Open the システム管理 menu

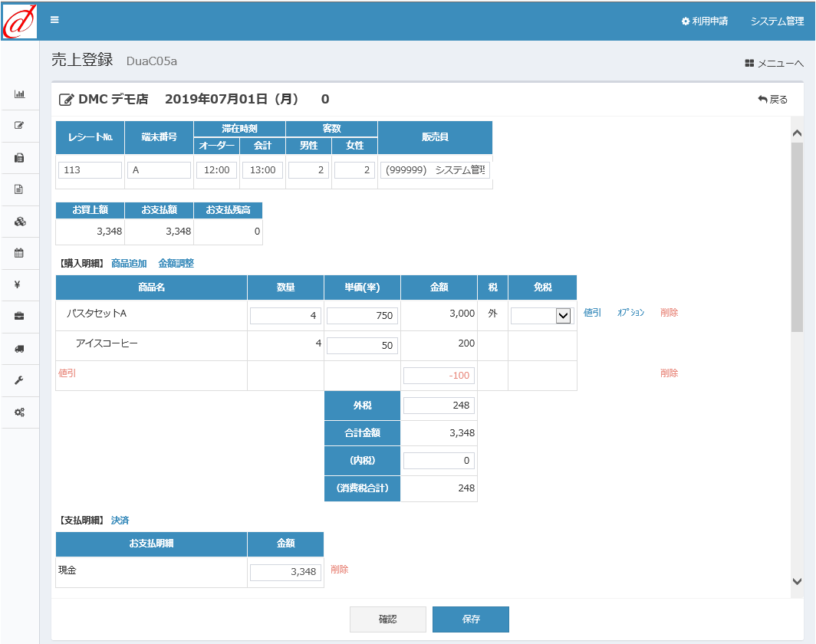[x=777, y=21]
